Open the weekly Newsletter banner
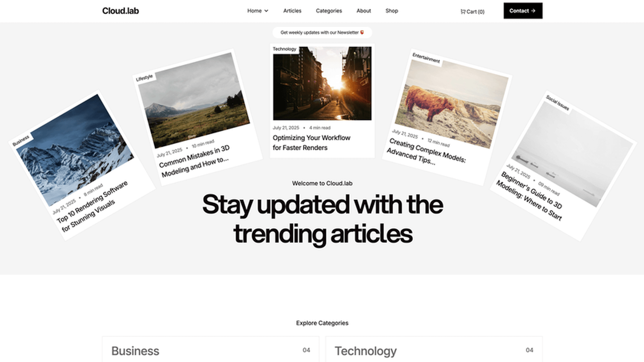The width and height of the screenshot is (644, 362). [x=322, y=33]
